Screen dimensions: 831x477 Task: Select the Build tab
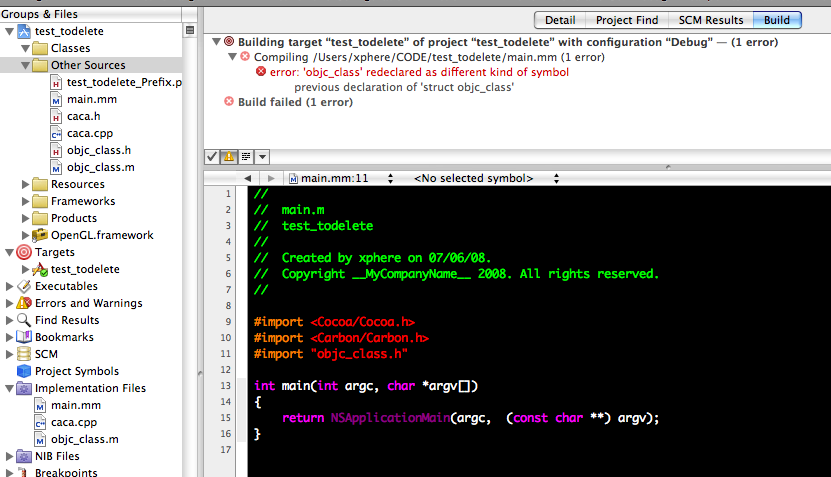click(777, 20)
